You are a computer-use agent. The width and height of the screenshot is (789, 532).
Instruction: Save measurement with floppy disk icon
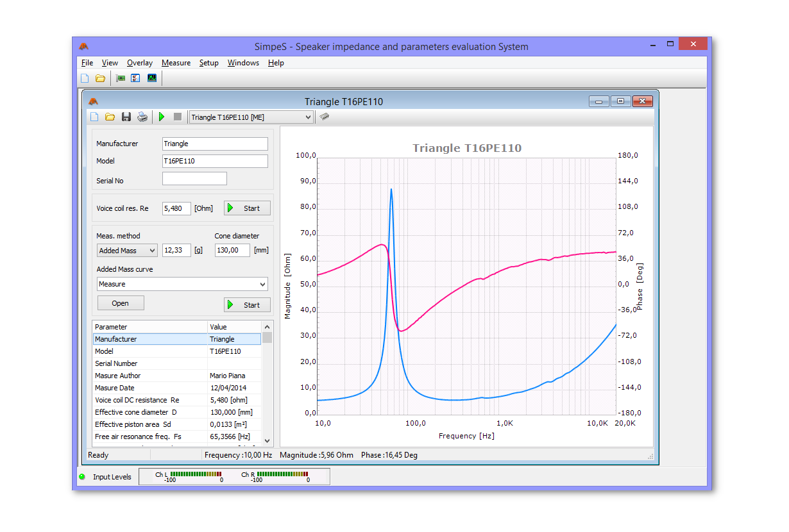pos(126,117)
